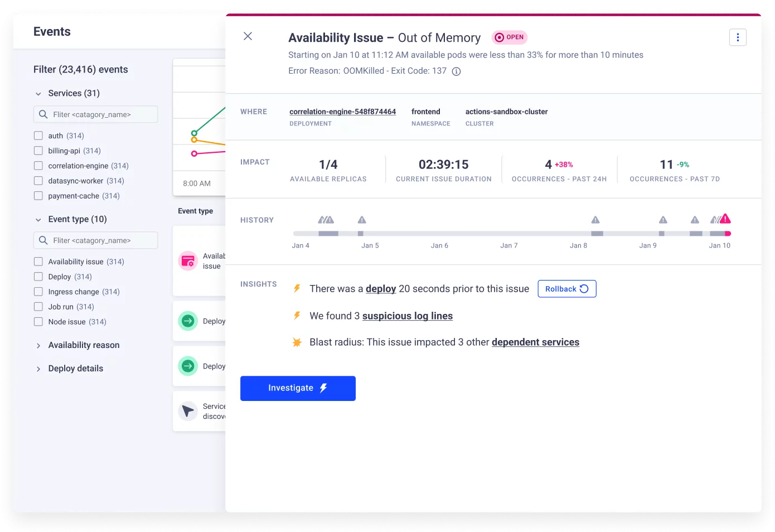Click the warning marker group on Jan 4
This screenshot has height=532, width=775.
coord(326,220)
